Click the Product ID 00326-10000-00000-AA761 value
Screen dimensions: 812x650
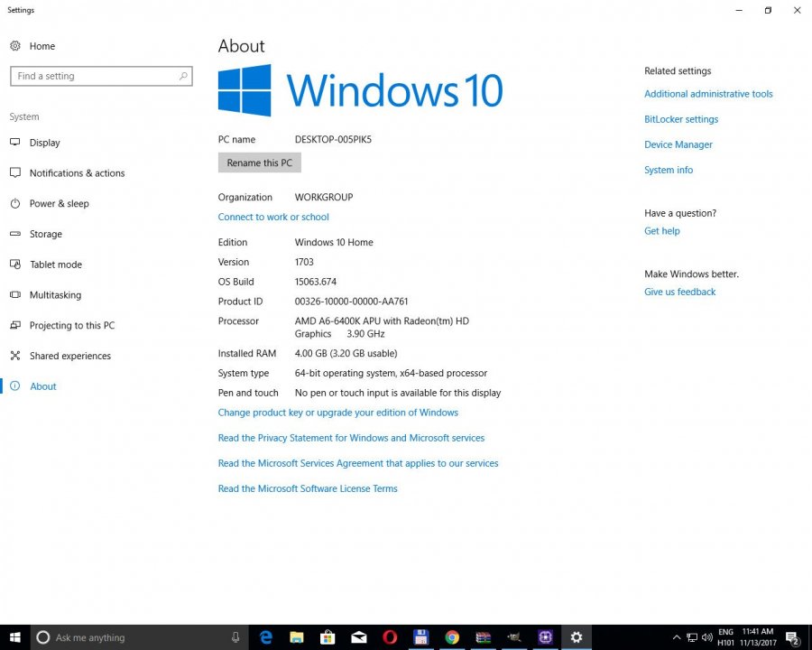351,302
